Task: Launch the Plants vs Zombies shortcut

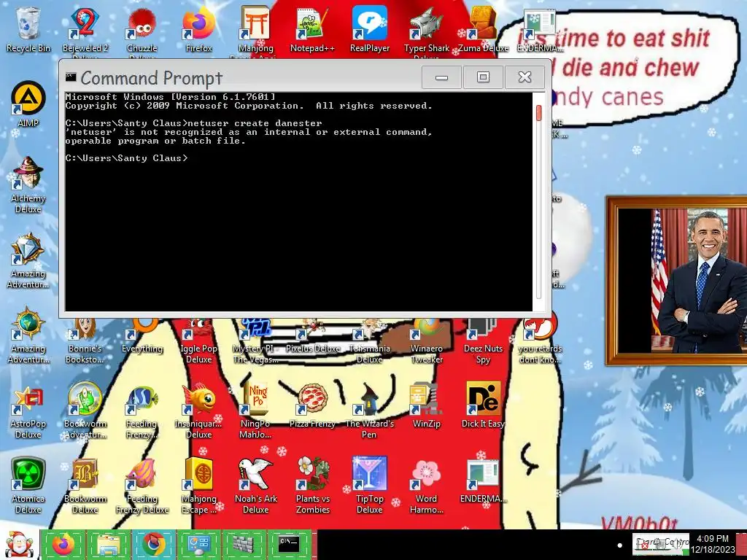Action: point(312,486)
